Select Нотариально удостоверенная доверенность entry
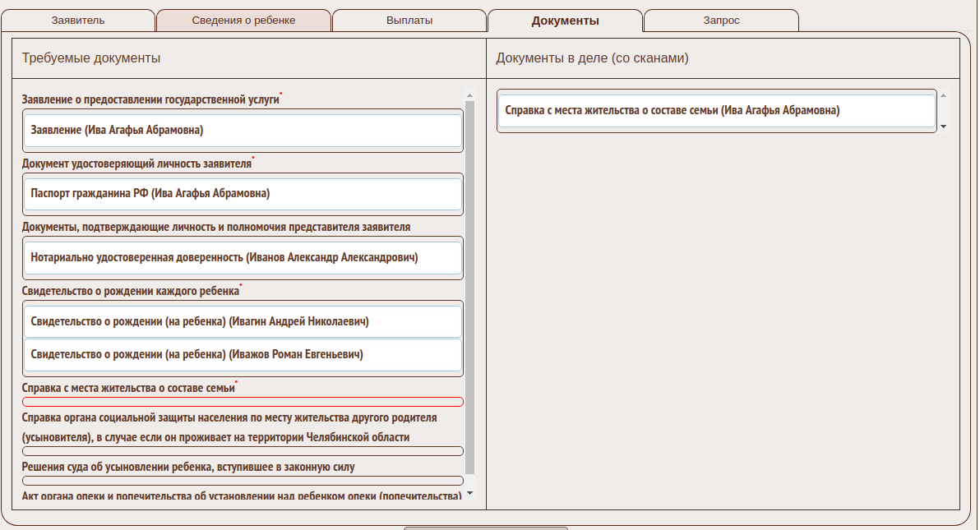Viewport: 980px width, 530px height. pos(243,258)
